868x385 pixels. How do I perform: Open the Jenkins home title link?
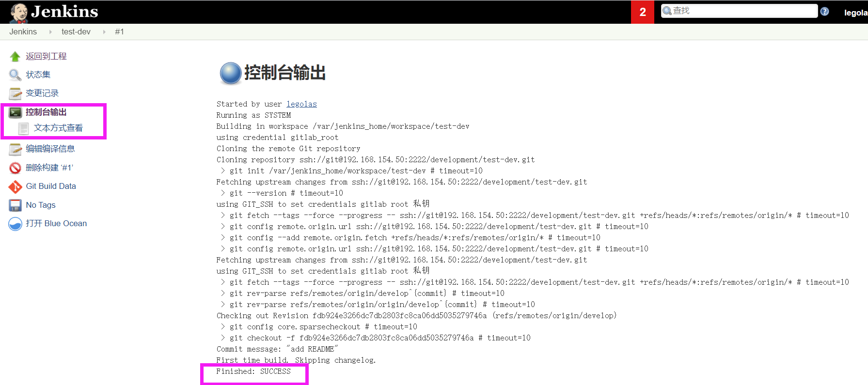coord(64,12)
